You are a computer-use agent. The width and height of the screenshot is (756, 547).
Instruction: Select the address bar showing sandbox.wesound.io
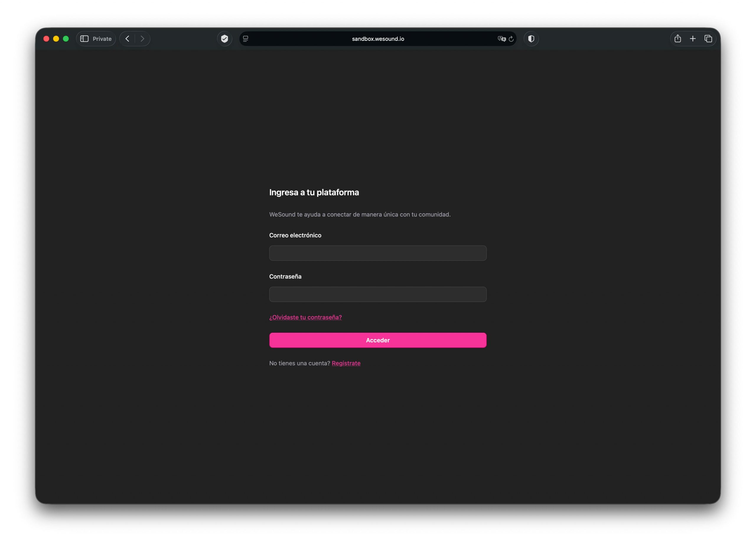(377, 39)
